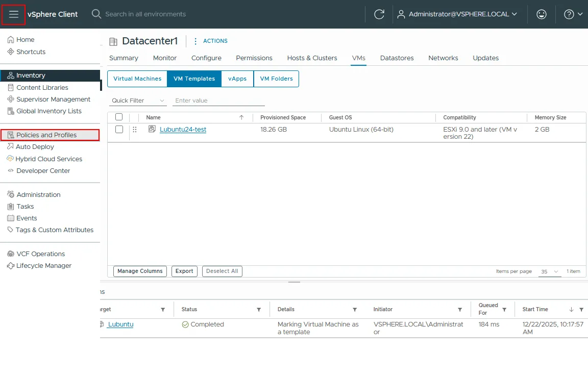
Task: Filter the Initiator column in tasks
Action: (460, 310)
